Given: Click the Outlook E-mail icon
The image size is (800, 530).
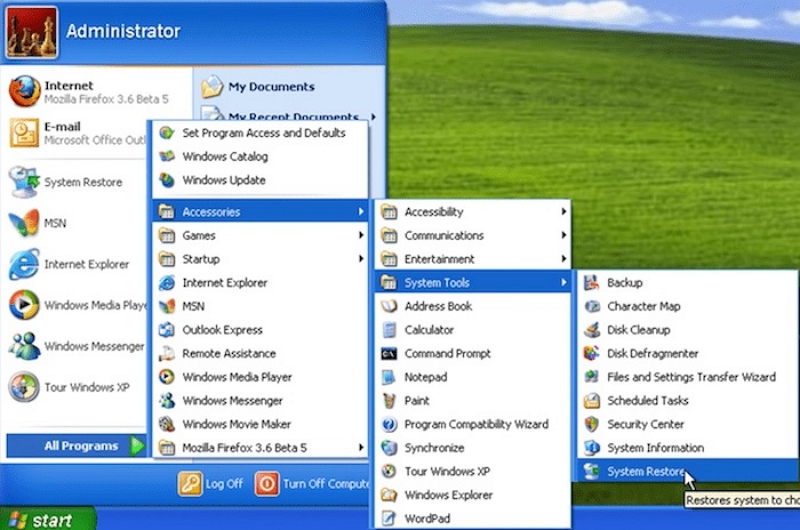Looking at the screenshot, I should click(24, 133).
